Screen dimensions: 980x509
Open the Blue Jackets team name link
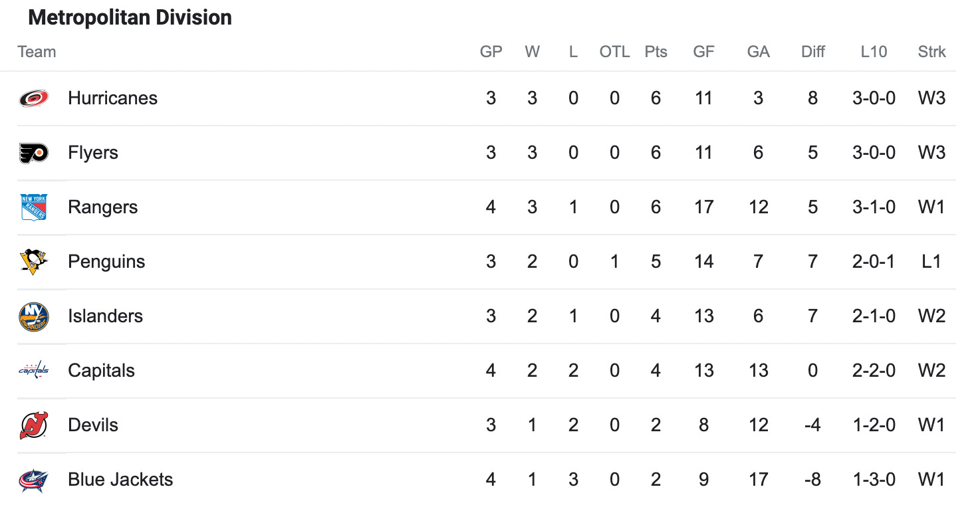click(x=120, y=480)
